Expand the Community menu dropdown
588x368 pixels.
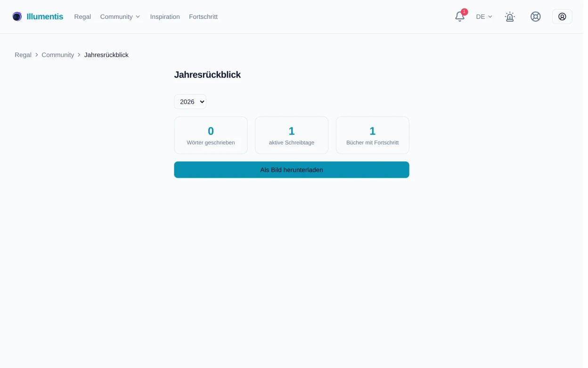tap(121, 17)
